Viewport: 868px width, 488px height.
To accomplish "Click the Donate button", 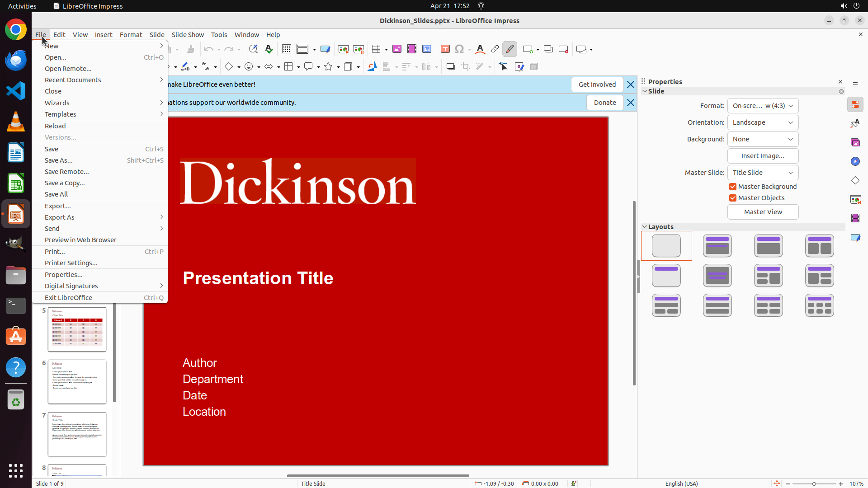I will [604, 103].
